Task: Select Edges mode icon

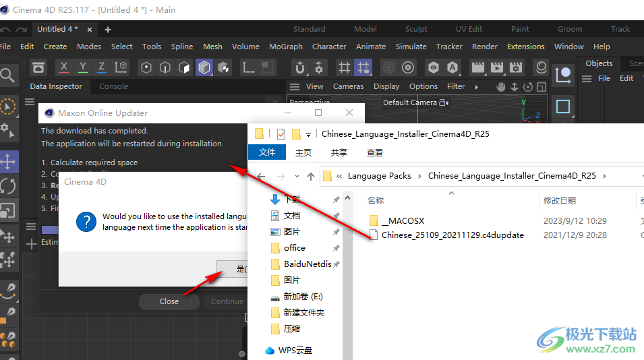Action: (x=165, y=67)
